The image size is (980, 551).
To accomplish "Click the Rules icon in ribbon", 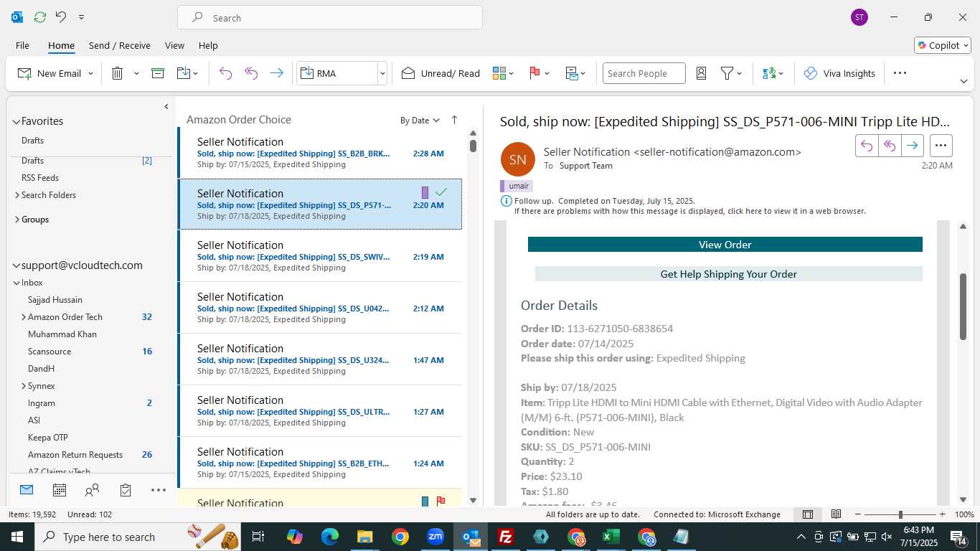I will click(575, 73).
